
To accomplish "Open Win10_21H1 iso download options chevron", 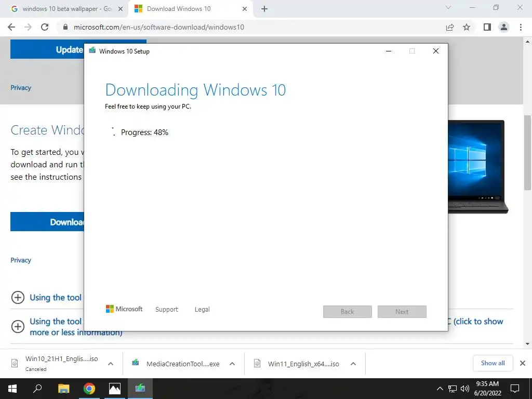I will click(x=110, y=364).
